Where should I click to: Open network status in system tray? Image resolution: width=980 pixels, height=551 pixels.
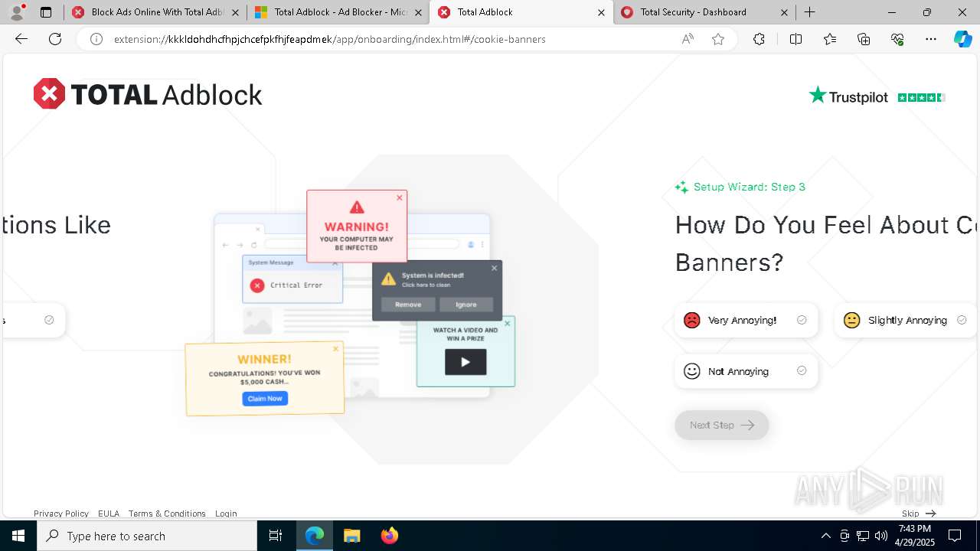coord(863,536)
